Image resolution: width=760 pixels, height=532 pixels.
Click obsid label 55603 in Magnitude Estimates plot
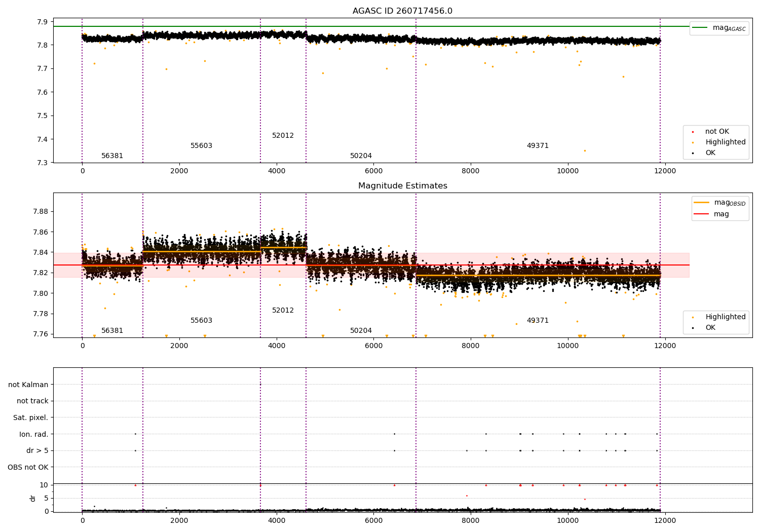coord(201,321)
